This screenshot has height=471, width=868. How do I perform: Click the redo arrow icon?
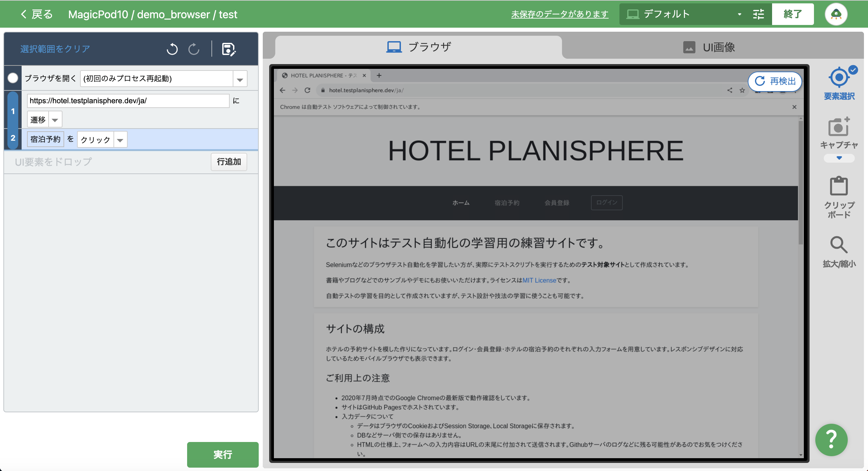[194, 49]
